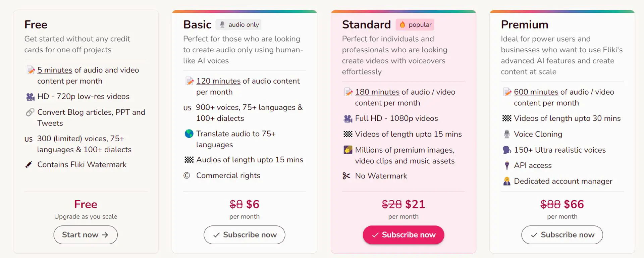Click Subscribe now on the Standard plan
This screenshot has width=644, height=258.
[404, 235]
